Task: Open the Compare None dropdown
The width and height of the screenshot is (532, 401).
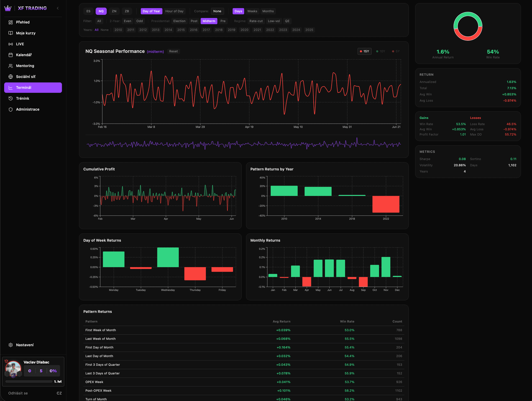Action: pyautogui.click(x=217, y=11)
